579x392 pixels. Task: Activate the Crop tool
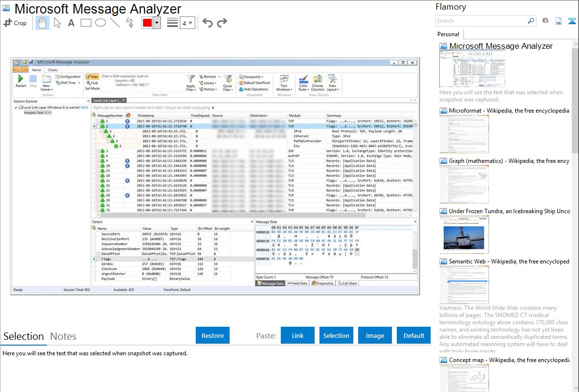tap(15, 23)
